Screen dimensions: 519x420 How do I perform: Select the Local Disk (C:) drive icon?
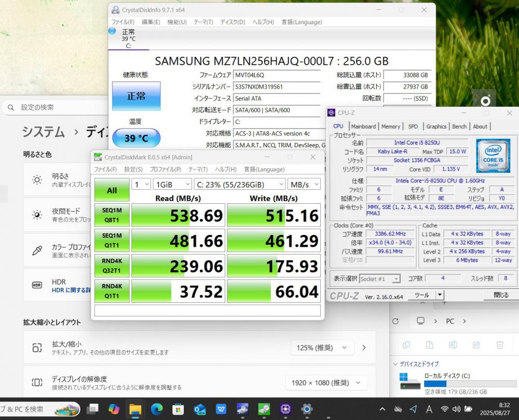410,382
